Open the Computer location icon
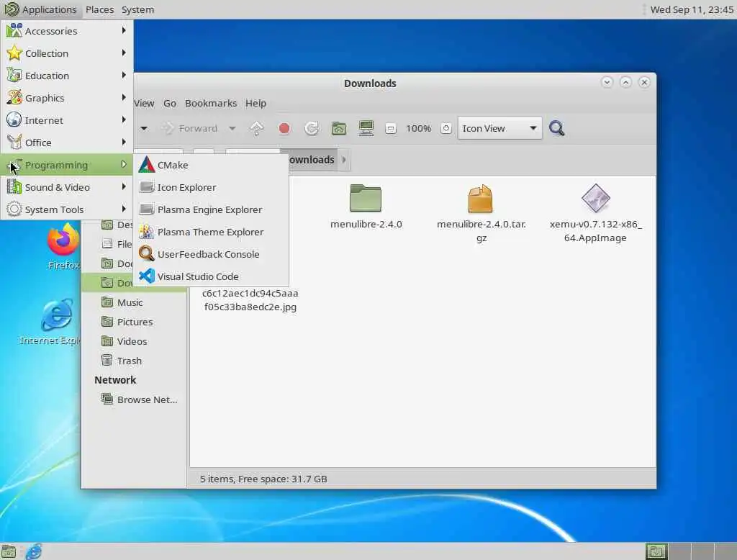The image size is (737, 560). 366,128
